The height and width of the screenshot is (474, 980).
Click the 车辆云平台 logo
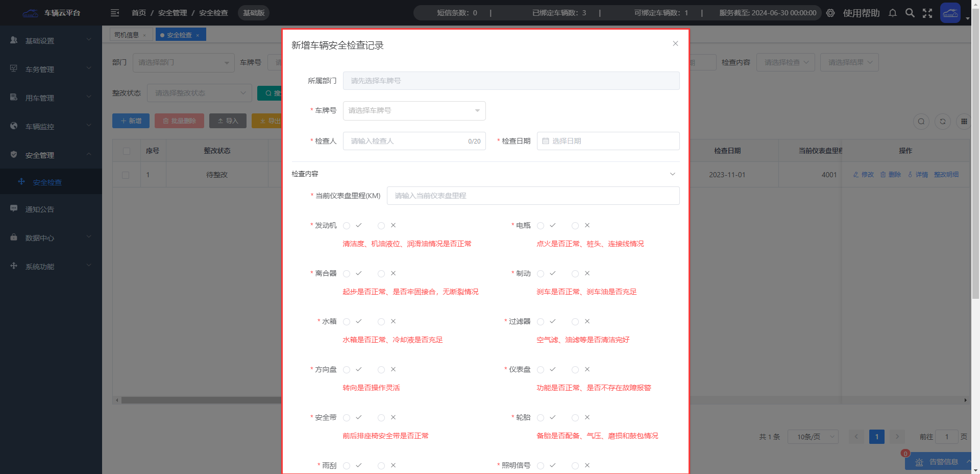click(x=52, y=13)
